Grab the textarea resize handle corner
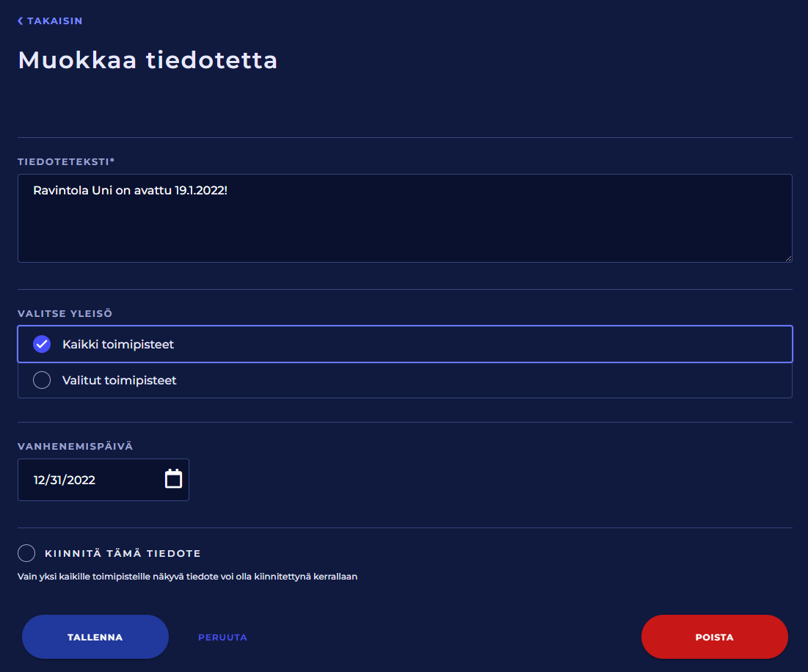808x672 pixels. tap(788, 258)
